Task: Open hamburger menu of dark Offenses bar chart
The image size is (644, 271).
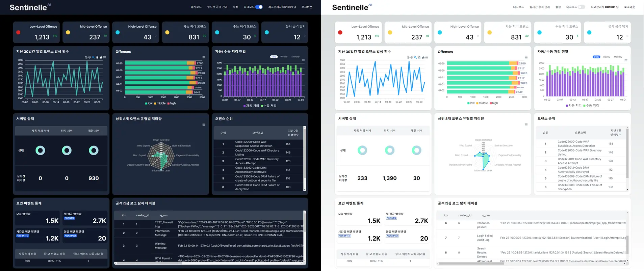Action: click(x=204, y=57)
